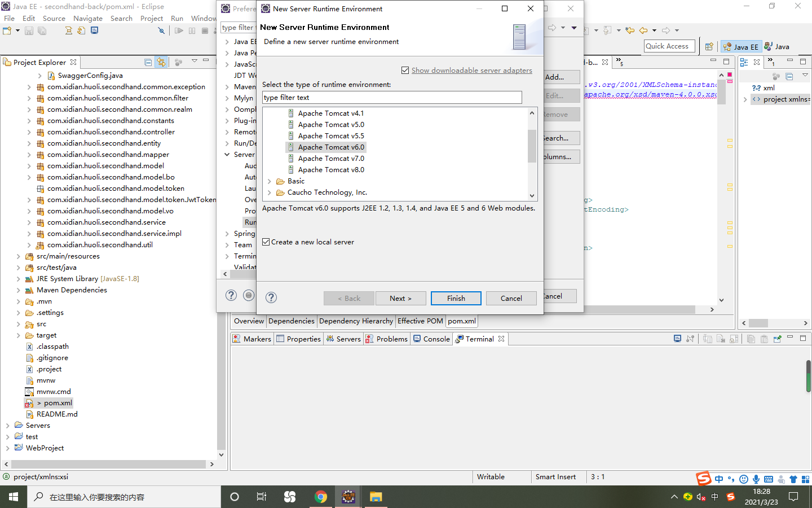
Task: Expand the Basic folder in the runtime list
Action: (x=270, y=182)
